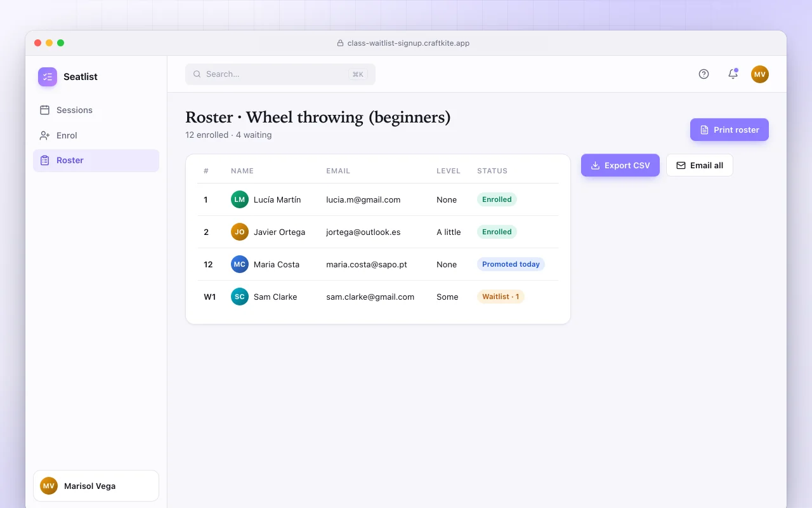Click level None in Lucía Martín row
Viewport: 812px width, 508px height.
coord(447,199)
